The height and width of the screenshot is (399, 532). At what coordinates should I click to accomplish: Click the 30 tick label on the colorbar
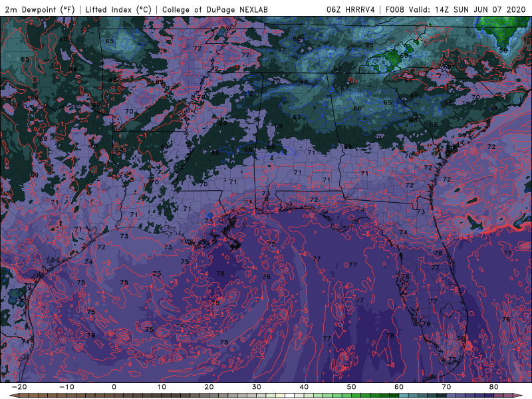click(257, 387)
